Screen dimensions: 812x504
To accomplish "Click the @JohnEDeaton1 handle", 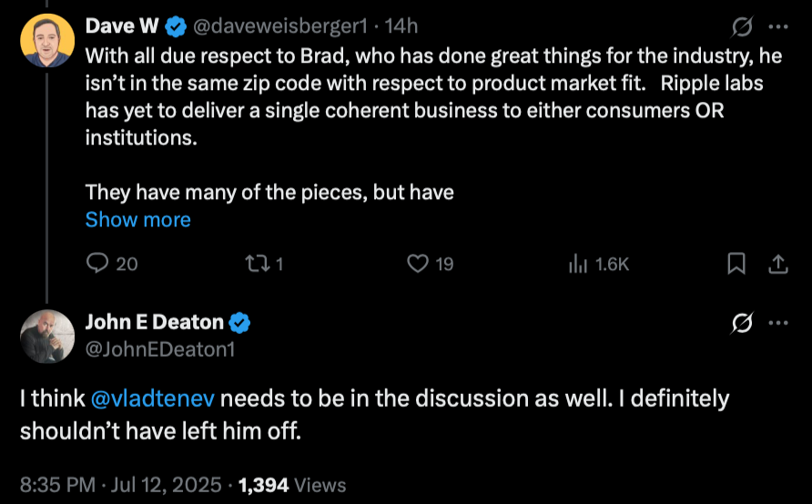I will pyautogui.click(x=160, y=347).
